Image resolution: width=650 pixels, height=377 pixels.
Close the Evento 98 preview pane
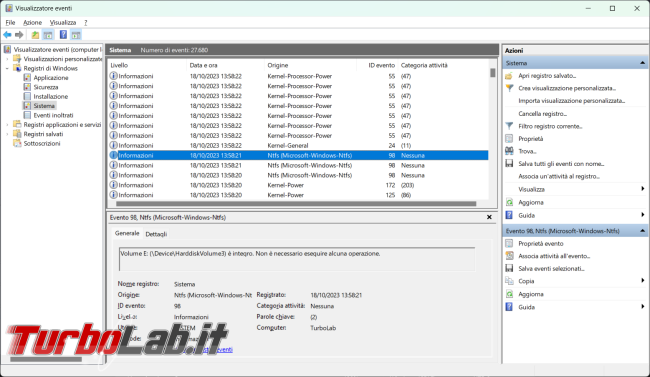pyautogui.click(x=489, y=217)
